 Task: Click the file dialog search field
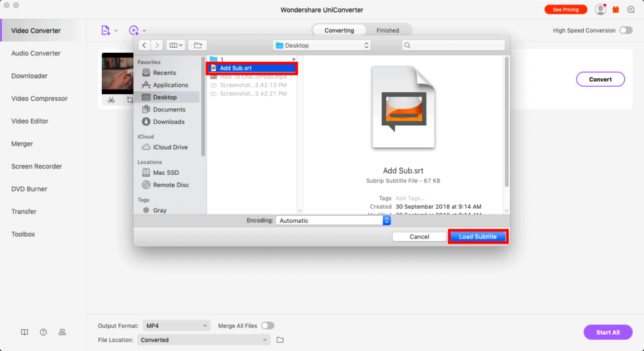453,45
